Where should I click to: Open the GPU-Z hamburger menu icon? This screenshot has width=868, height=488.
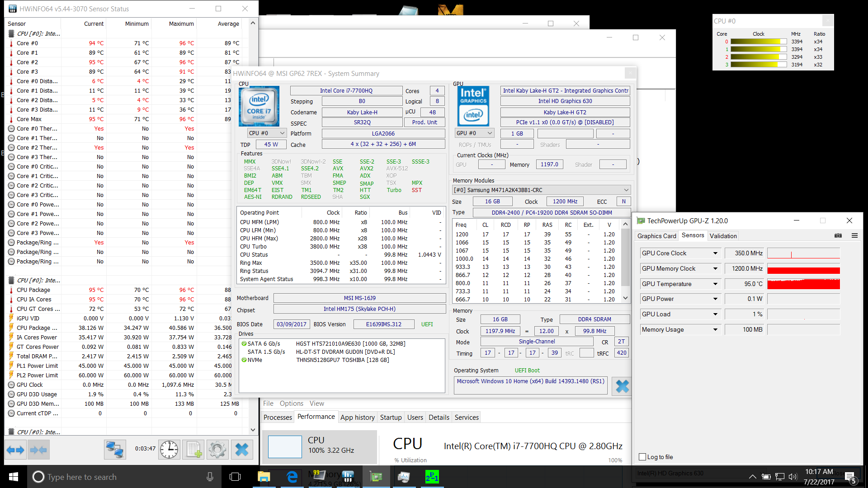[854, 235]
